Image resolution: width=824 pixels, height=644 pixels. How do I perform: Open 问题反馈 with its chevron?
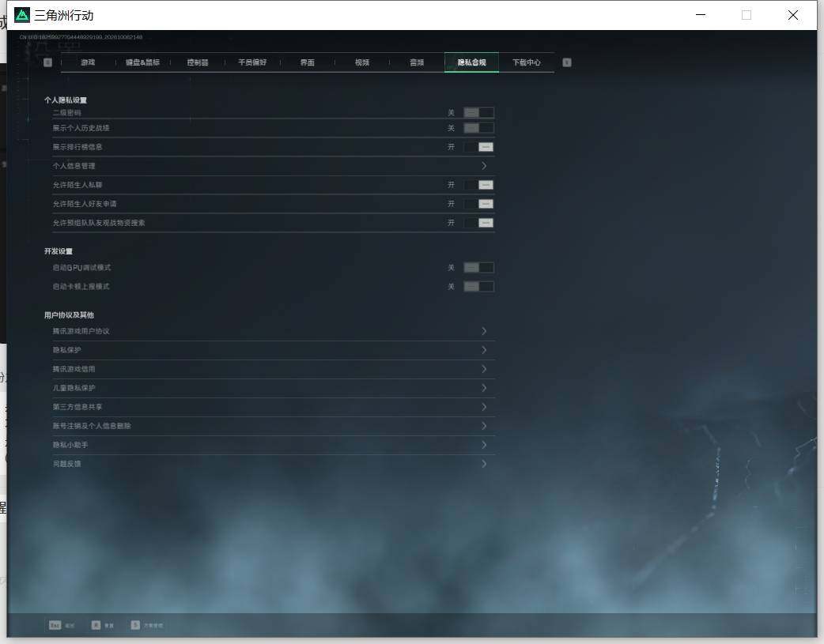484,464
